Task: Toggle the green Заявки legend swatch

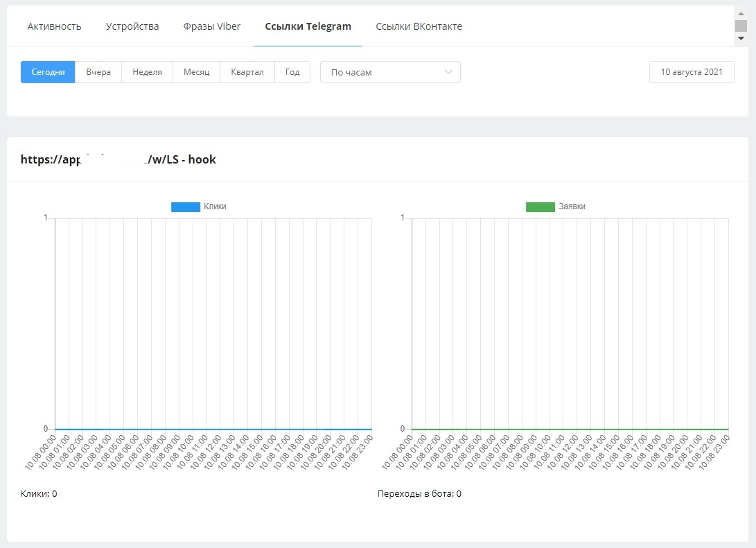Action: pyautogui.click(x=540, y=206)
